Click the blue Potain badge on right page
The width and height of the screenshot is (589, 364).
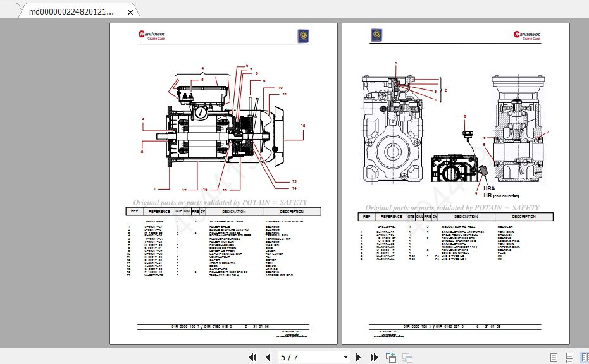[376, 35]
